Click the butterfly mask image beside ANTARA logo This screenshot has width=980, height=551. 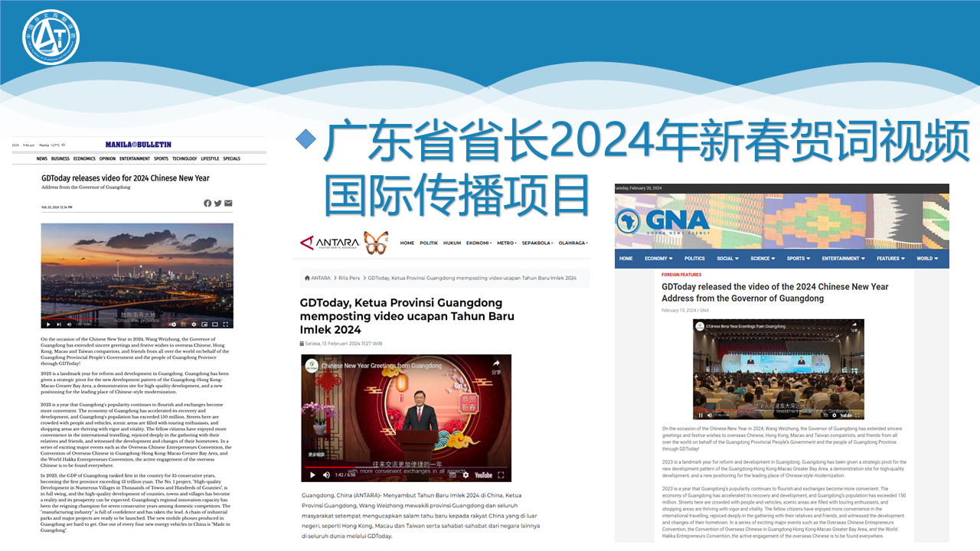tap(376, 243)
